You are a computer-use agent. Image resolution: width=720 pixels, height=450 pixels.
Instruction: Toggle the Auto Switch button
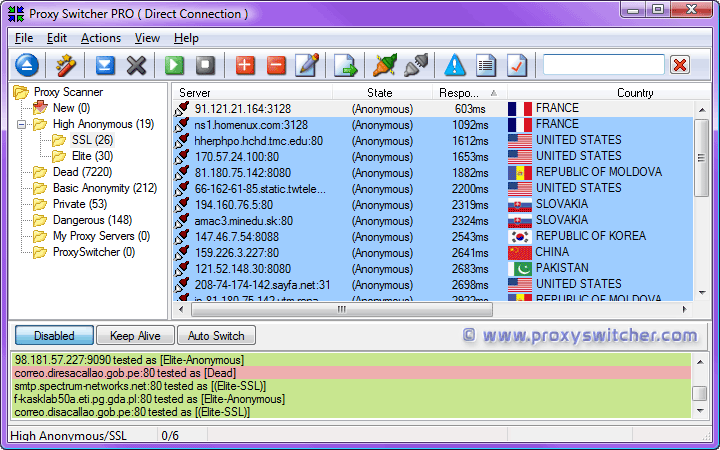[216, 336]
